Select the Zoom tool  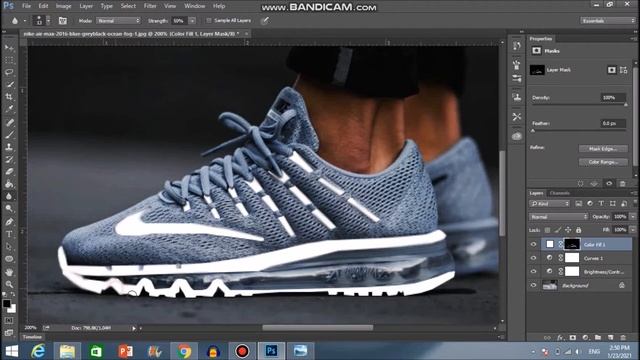pos(9,284)
